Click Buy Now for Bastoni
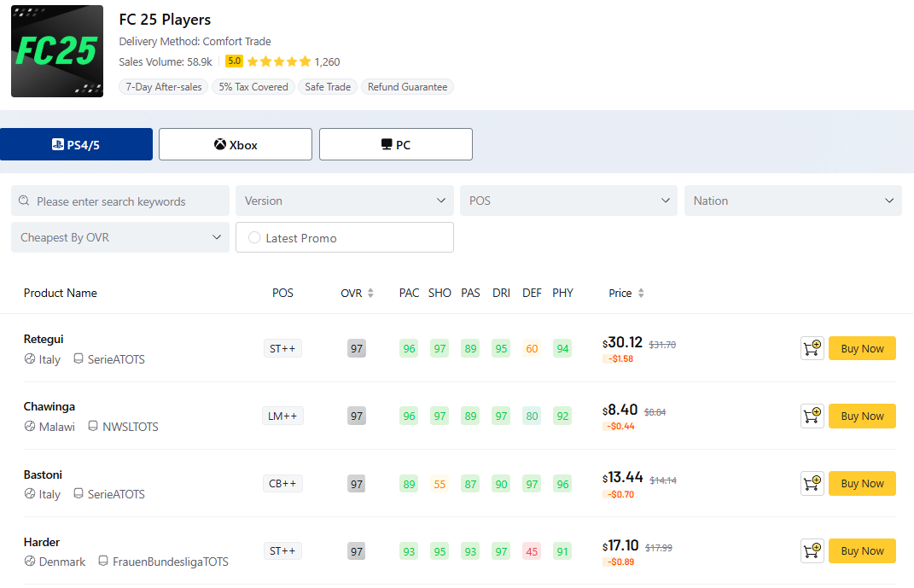Image resolution: width=914 pixels, height=588 pixels. point(862,484)
